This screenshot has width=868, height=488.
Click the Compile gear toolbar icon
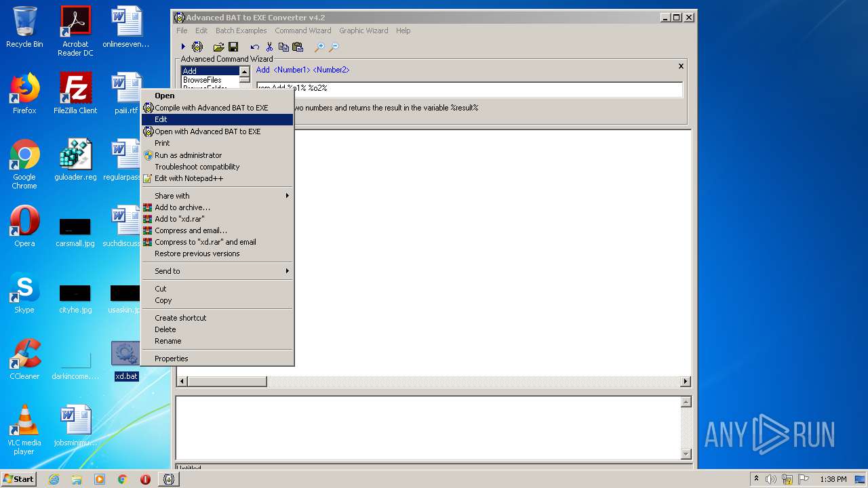pyautogui.click(x=197, y=47)
